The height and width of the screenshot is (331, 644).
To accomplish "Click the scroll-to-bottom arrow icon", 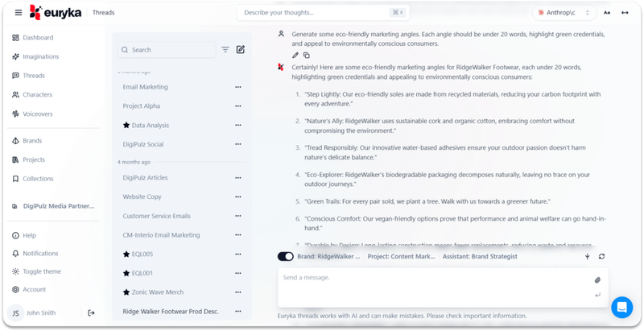I will [588, 256].
